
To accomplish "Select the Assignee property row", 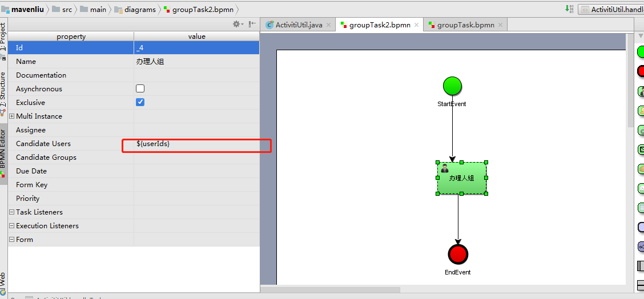I will pos(134,130).
